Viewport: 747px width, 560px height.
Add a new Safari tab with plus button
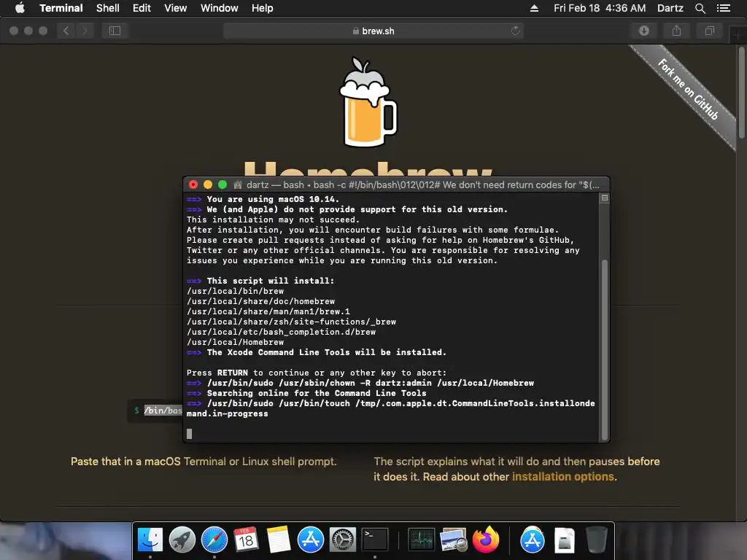pyautogui.click(x=738, y=35)
